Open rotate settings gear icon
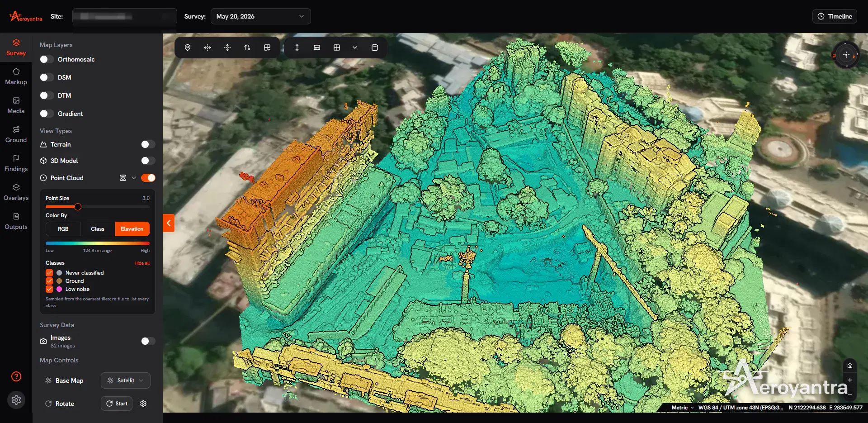The width and height of the screenshot is (868, 423). pyautogui.click(x=143, y=404)
